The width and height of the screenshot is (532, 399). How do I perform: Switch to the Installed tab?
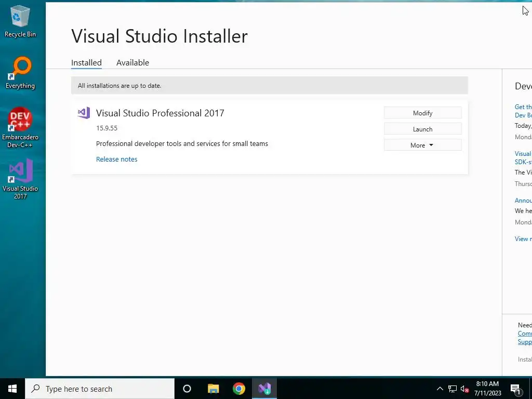pos(87,63)
